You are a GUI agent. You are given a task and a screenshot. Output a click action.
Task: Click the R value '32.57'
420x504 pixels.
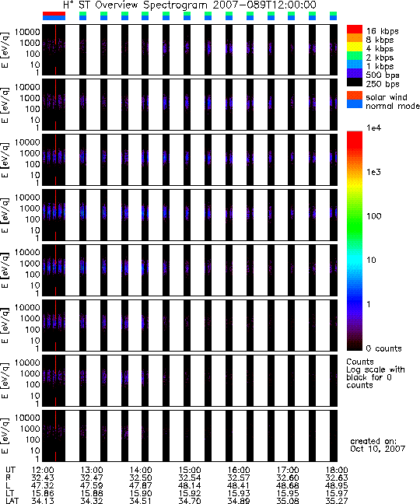coord(239,478)
